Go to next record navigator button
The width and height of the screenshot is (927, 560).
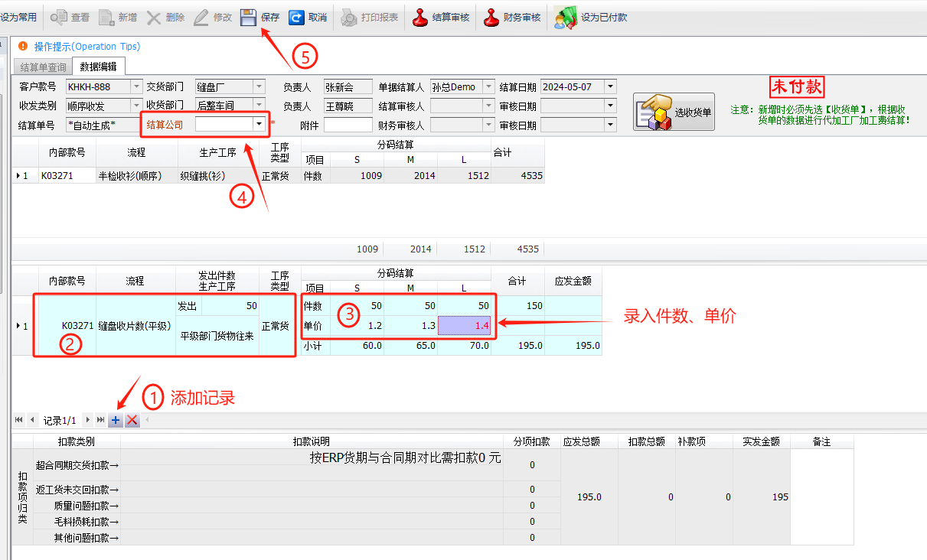tap(88, 420)
